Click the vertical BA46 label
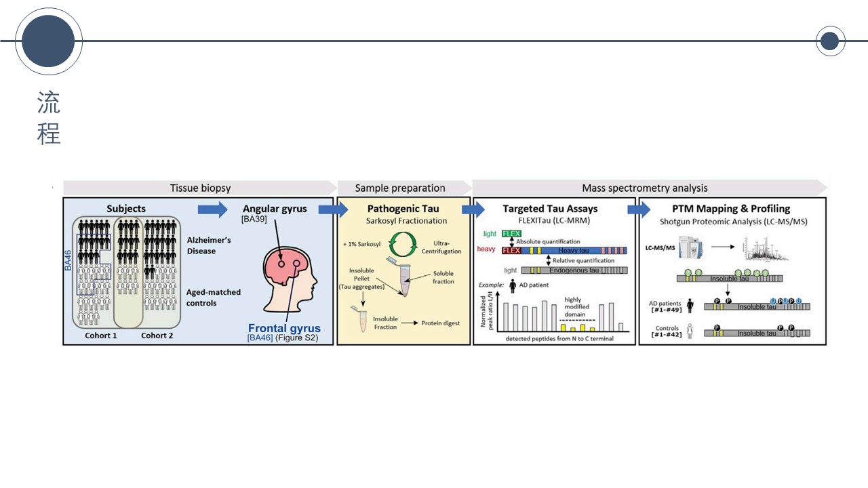This screenshot has width=868, height=488. (x=68, y=260)
